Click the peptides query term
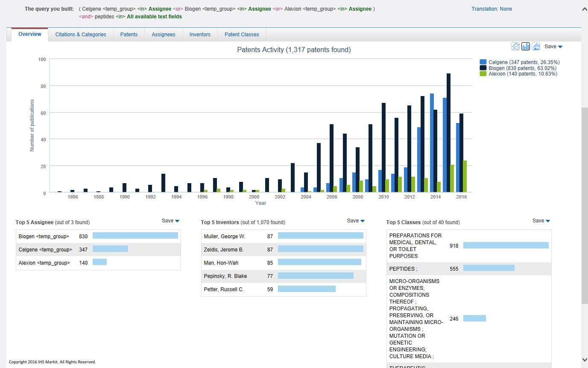The image size is (588, 368). tap(104, 17)
